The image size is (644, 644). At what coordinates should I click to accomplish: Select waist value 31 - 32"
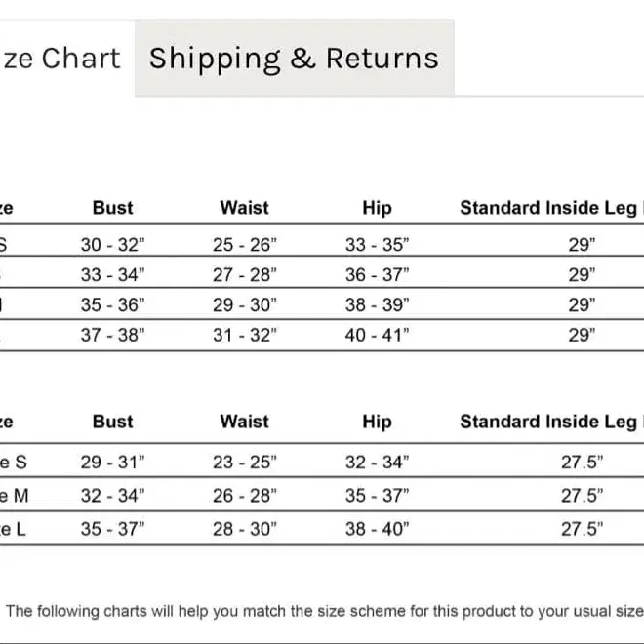click(245, 335)
